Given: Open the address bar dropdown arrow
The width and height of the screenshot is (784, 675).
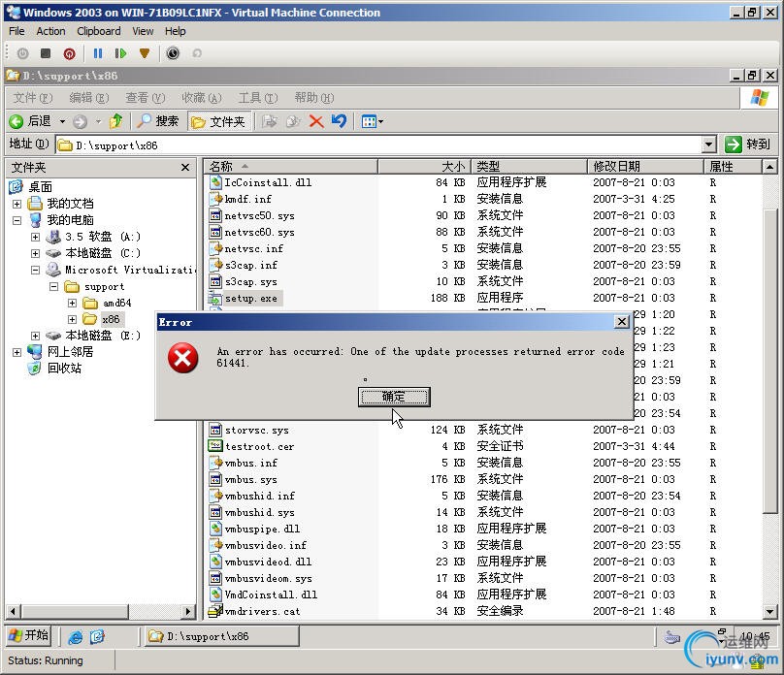Looking at the screenshot, I should tap(708, 145).
